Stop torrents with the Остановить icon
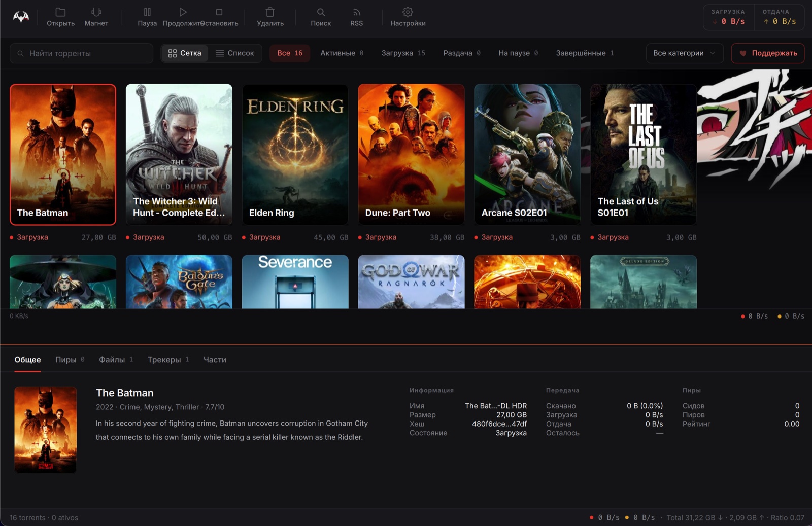This screenshot has height=526, width=812. pos(219,12)
